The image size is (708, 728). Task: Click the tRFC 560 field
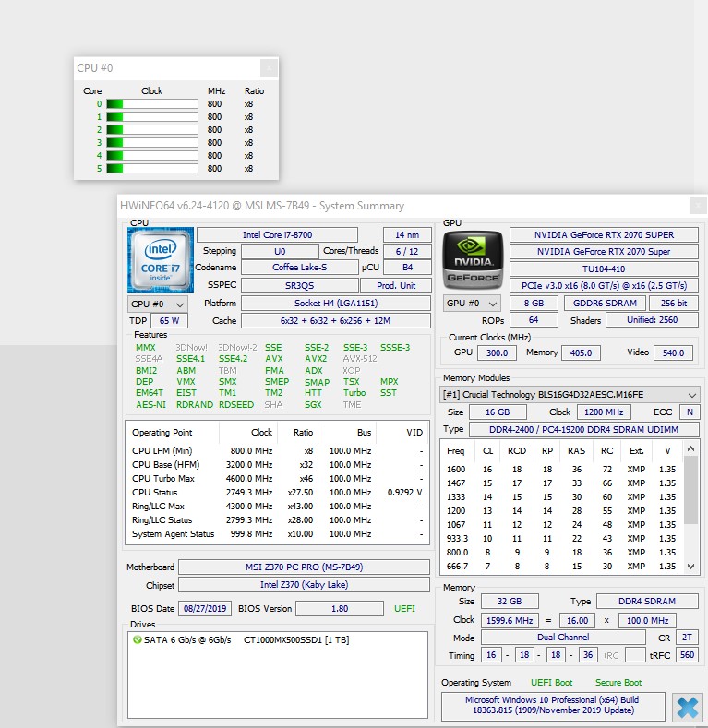click(687, 655)
